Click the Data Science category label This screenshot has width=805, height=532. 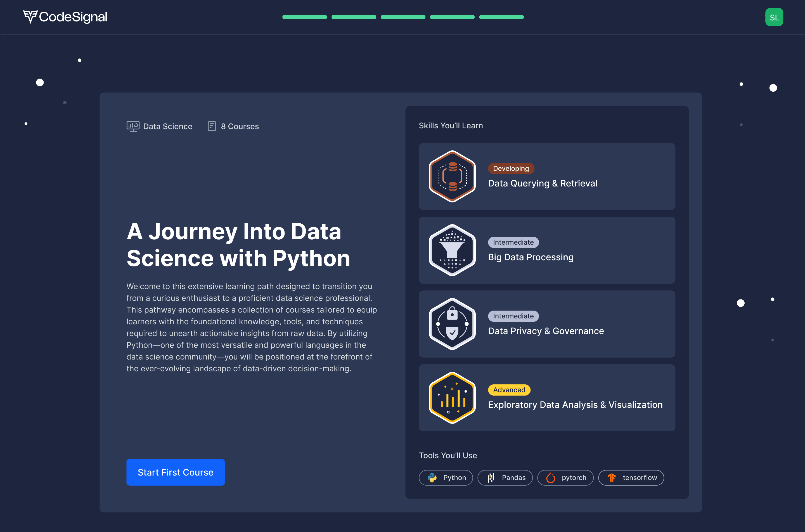pyautogui.click(x=168, y=126)
